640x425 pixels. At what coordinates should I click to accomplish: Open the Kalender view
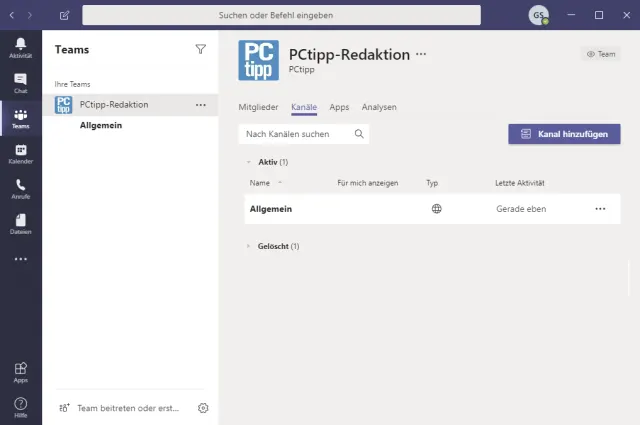click(x=20, y=154)
